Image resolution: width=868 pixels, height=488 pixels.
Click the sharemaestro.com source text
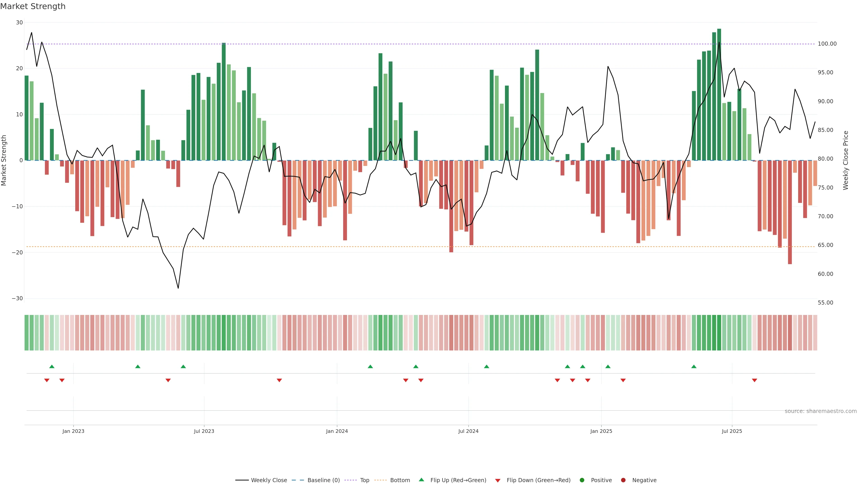(821, 411)
